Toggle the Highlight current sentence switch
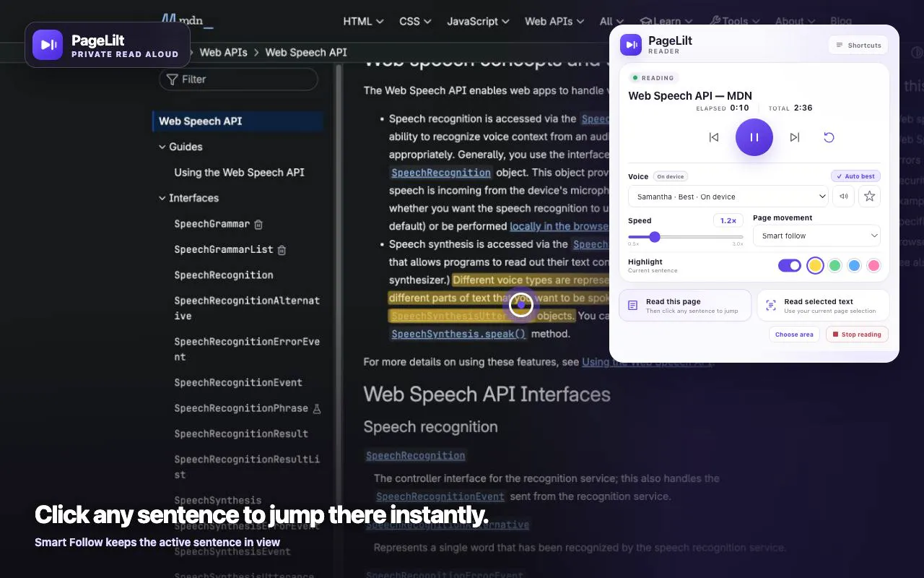Image resolution: width=924 pixels, height=578 pixels. (790, 265)
